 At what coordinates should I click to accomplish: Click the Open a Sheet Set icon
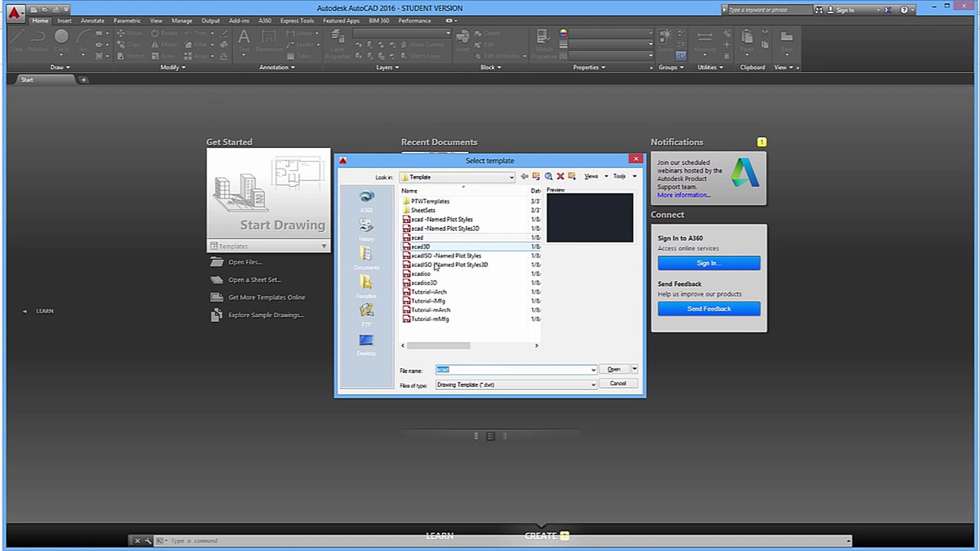coord(217,280)
